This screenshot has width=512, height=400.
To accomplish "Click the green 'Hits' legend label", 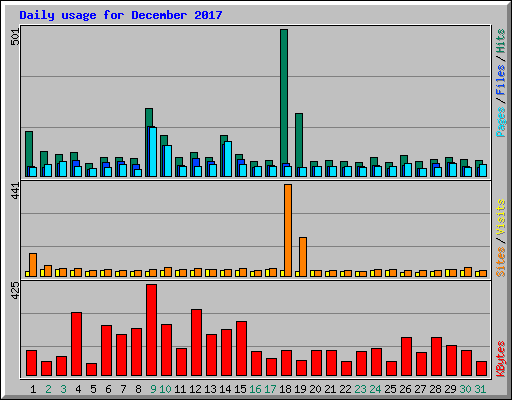I will [501, 41].
